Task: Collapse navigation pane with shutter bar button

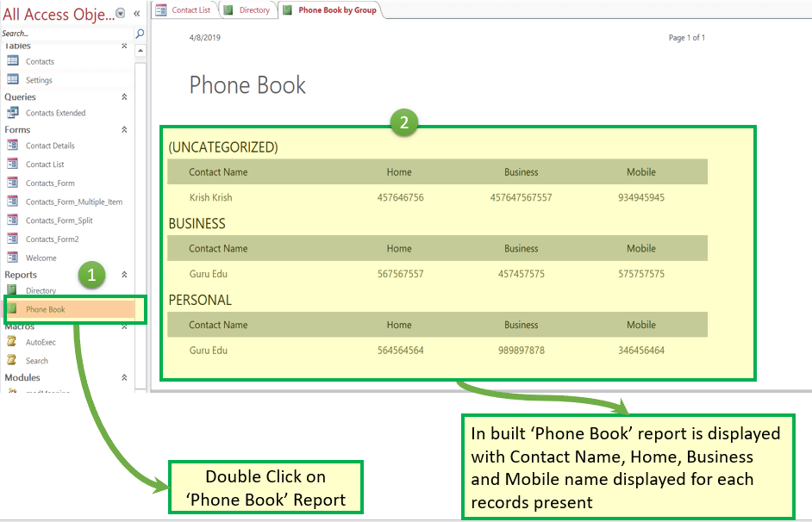Action: tap(136, 13)
